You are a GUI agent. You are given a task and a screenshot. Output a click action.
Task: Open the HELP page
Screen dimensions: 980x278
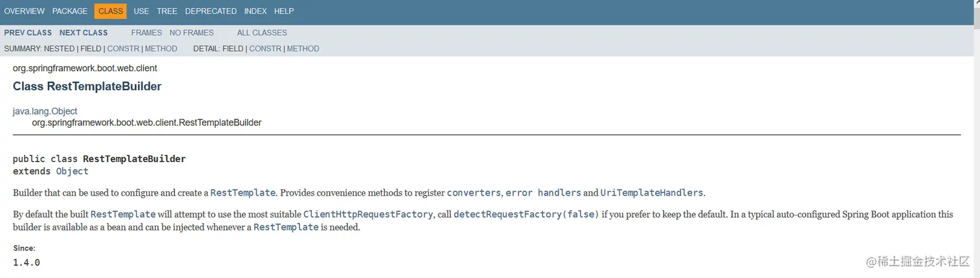pyautogui.click(x=284, y=11)
